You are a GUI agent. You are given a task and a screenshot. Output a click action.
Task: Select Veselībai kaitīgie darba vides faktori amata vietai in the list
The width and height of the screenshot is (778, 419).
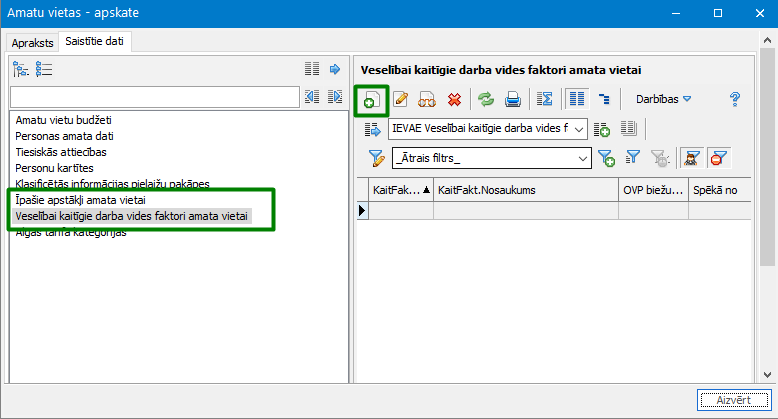click(131, 216)
